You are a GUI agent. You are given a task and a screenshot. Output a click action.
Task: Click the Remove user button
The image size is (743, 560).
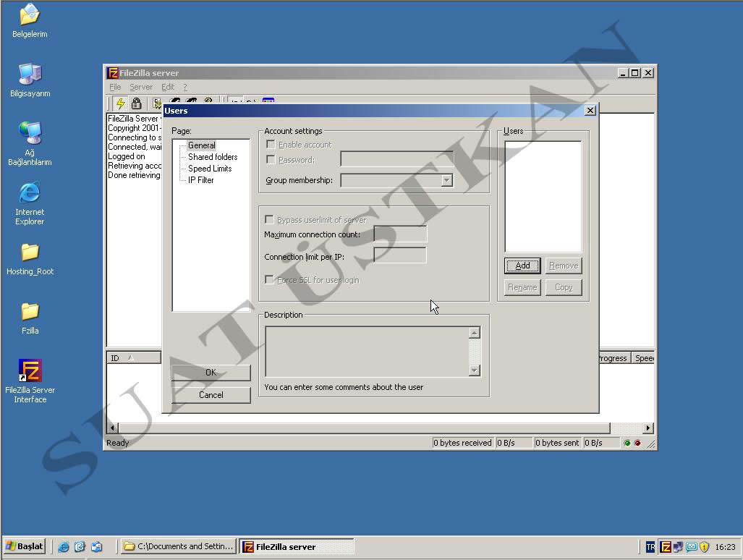pyautogui.click(x=564, y=266)
